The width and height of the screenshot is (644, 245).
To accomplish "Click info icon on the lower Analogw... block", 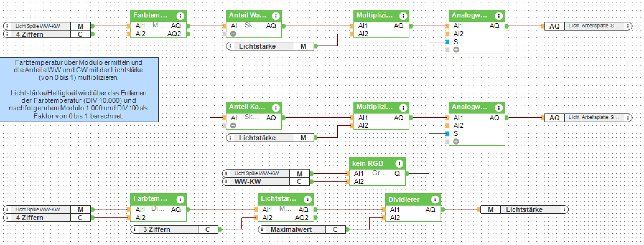I will (x=498, y=108).
